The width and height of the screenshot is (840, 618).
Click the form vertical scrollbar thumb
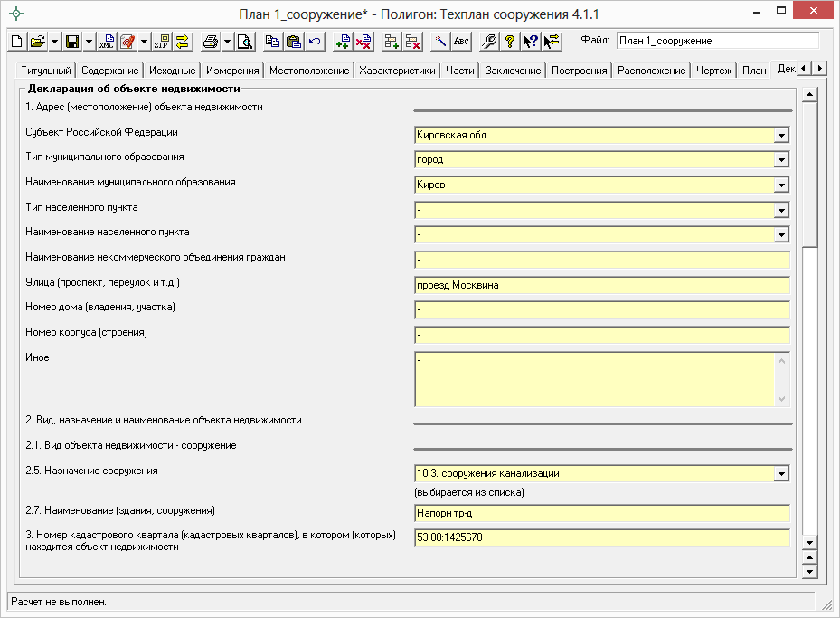click(809, 176)
